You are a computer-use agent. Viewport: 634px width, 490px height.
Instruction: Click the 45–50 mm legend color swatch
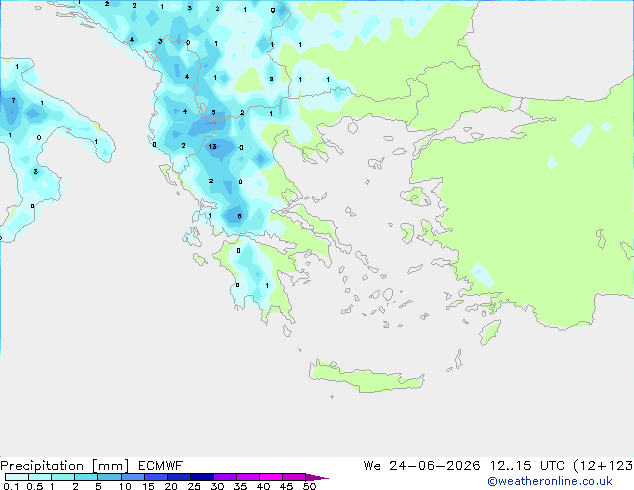point(294,477)
